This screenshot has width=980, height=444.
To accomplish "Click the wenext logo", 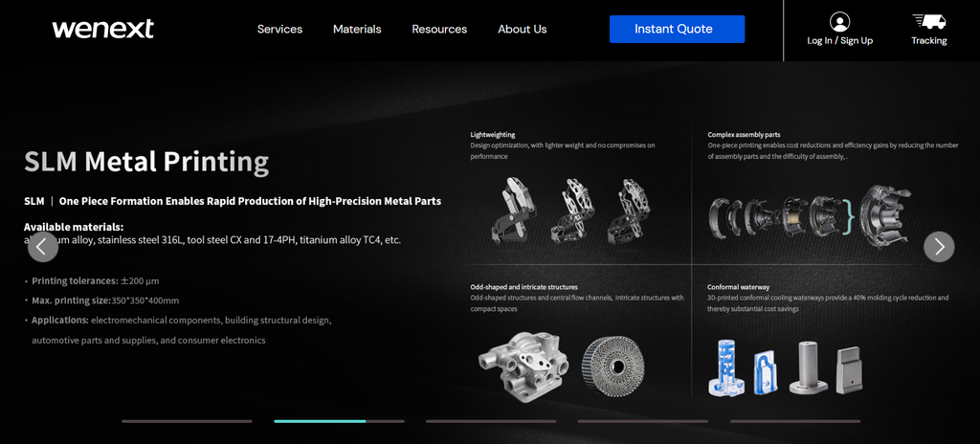I will (103, 29).
